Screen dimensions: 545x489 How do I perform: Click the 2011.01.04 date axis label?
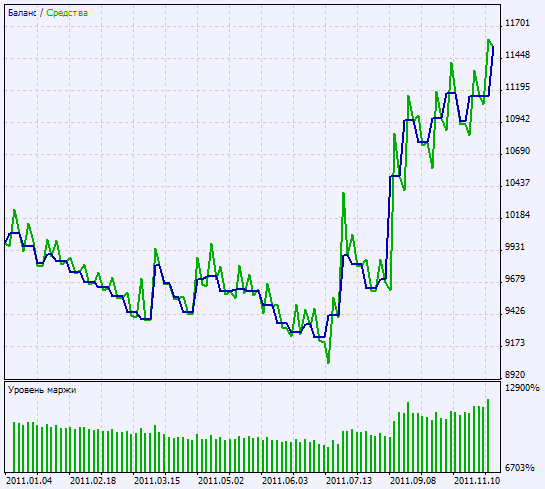coord(29,481)
